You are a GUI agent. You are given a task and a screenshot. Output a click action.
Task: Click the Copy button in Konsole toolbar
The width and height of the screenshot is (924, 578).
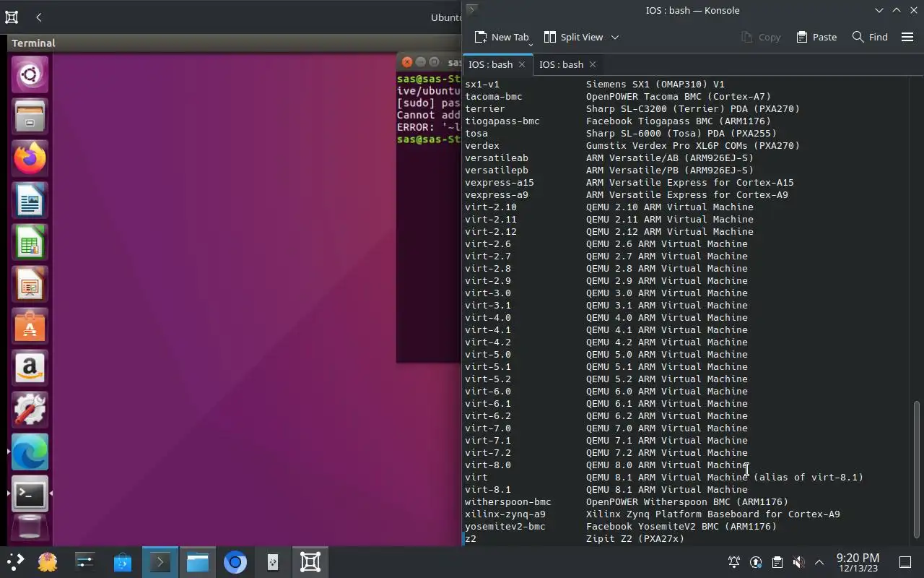[x=761, y=37]
